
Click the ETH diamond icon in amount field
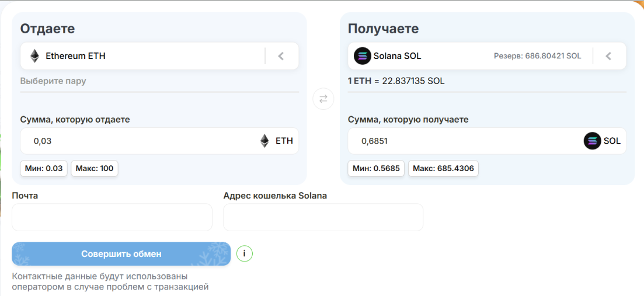(265, 141)
